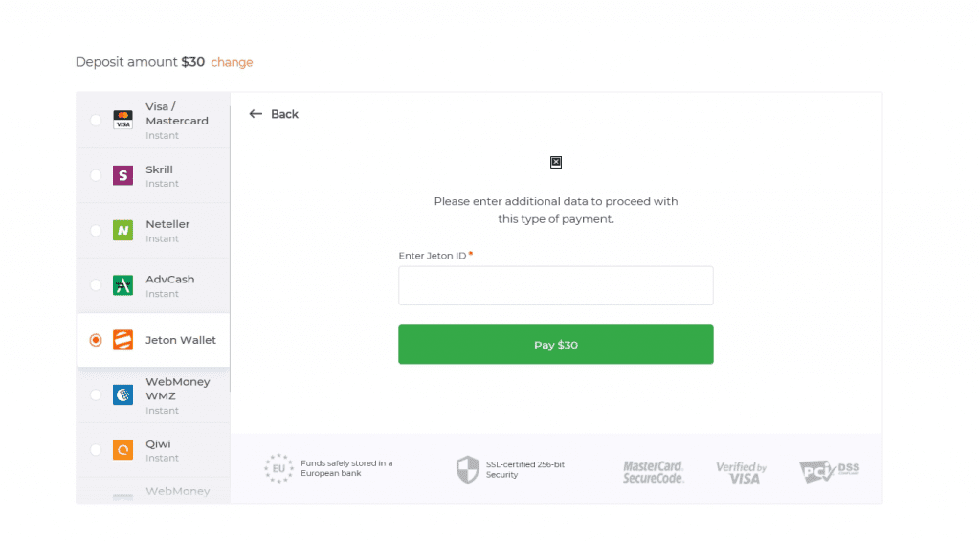The image size is (980, 541).
Task: Click the back arrow icon
Action: click(x=255, y=114)
